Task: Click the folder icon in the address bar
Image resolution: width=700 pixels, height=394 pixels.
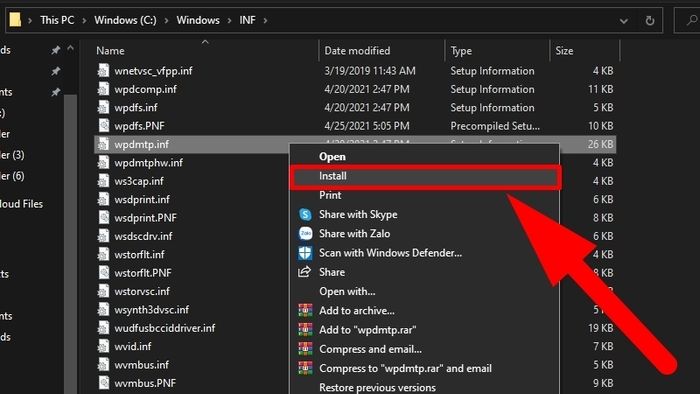Action: pyautogui.click(x=15, y=20)
